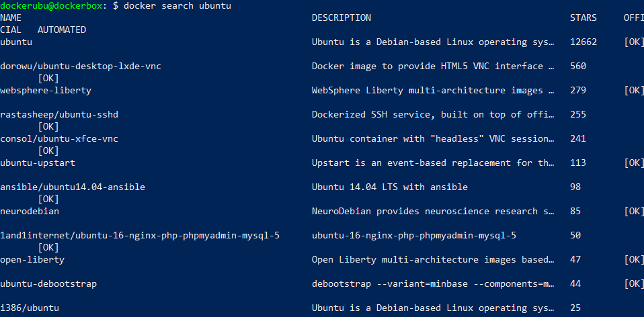
Task: Click the consol/ubuntu-xfce-vnc image name
Action: (x=59, y=138)
